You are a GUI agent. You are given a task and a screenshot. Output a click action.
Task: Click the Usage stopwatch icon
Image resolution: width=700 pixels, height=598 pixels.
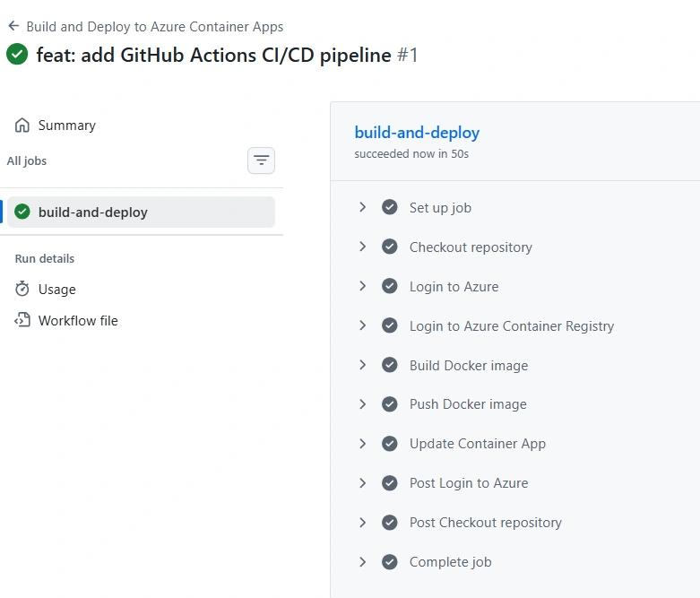22,289
